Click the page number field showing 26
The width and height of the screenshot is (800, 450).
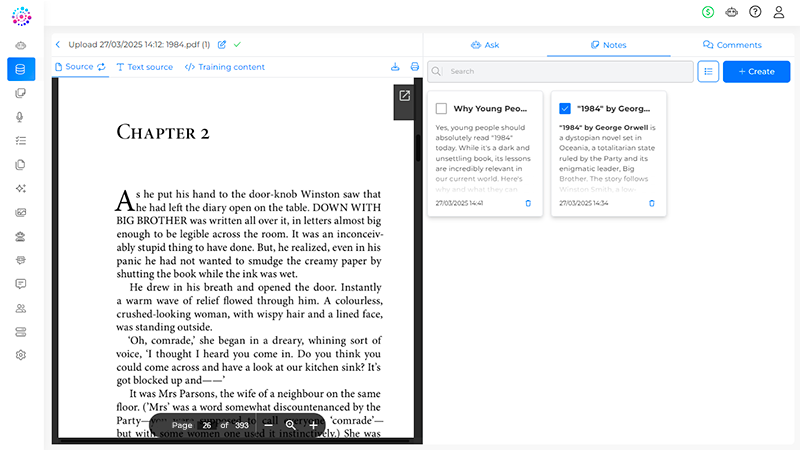tap(206, 425)
